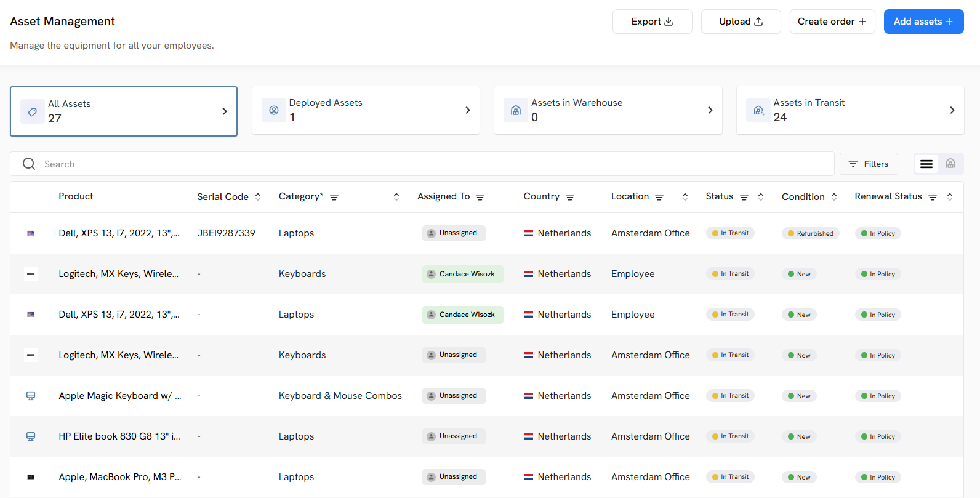Switch to list view layout
Screen dimensions: 980x498
point(926,164)
